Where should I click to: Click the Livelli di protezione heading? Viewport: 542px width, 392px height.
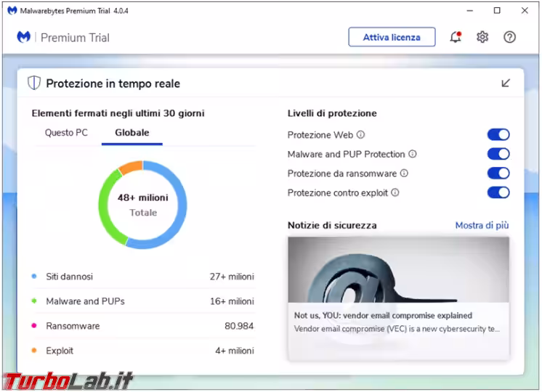coord(332,113)
